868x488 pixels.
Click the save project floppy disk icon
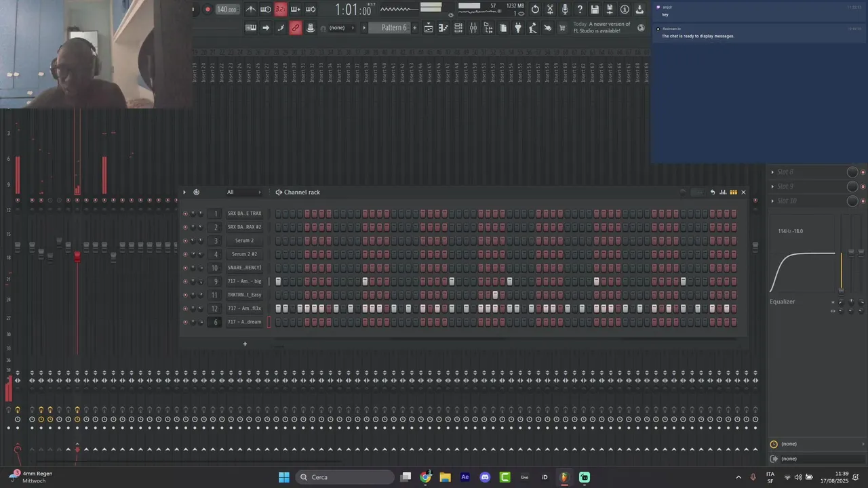tap(595, 9)
